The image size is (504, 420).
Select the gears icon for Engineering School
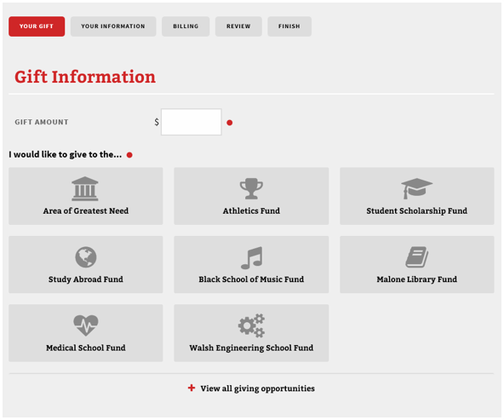coord(251,325)
